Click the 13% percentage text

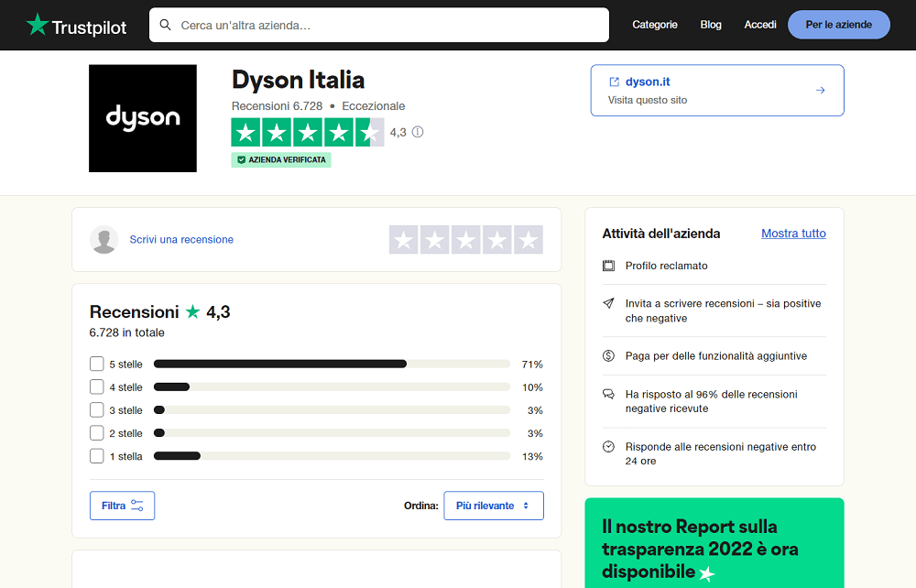pos(532,457)
